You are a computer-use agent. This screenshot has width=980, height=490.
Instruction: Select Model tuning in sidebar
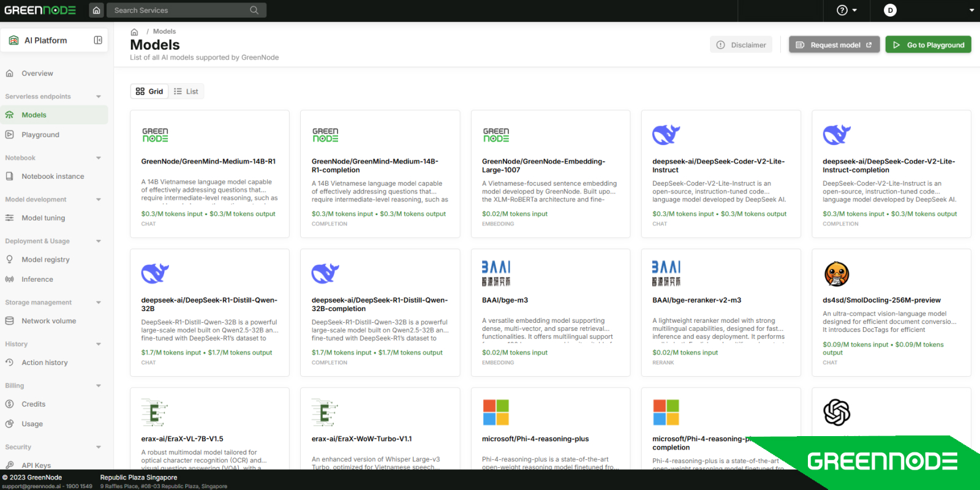tap(43, 218)
